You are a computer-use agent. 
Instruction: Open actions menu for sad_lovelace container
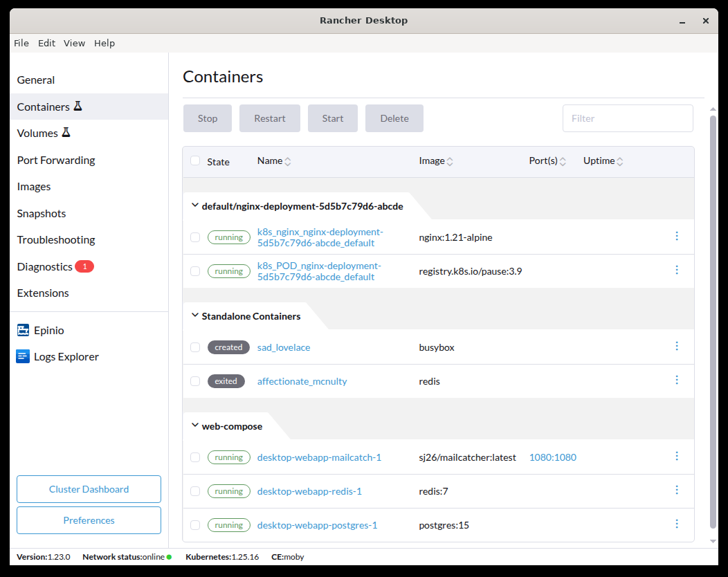[x=677, y=347]
